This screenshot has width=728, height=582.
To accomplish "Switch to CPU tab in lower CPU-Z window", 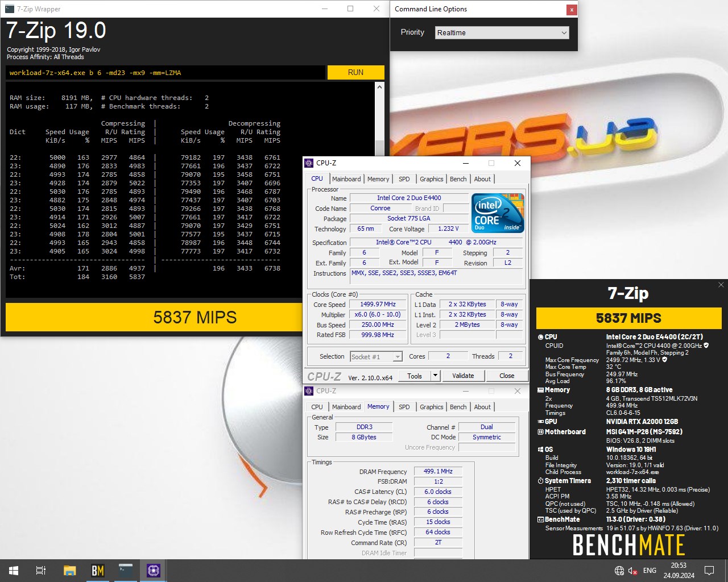I will click(x=317, y=407).
